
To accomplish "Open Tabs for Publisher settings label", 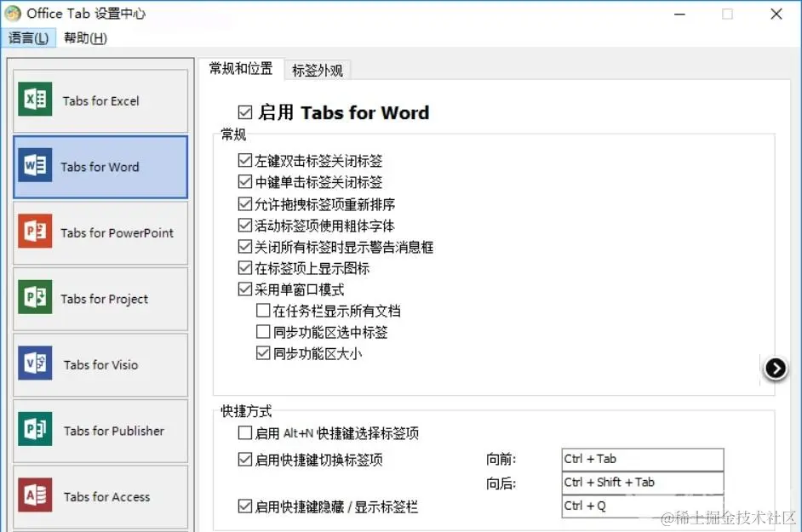I will click(x=114, y=431).
